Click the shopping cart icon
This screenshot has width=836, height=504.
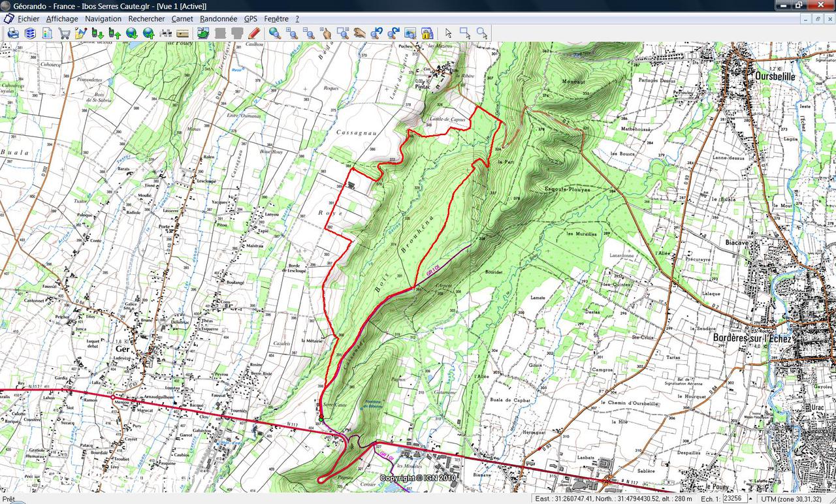pyautogui.click(x=64, y=33)
